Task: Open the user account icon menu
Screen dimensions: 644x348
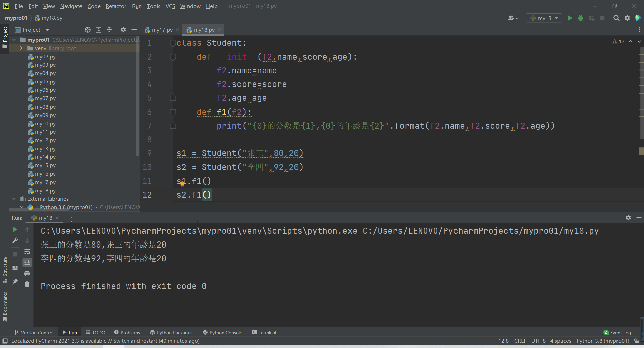Action: click(513, 18)
